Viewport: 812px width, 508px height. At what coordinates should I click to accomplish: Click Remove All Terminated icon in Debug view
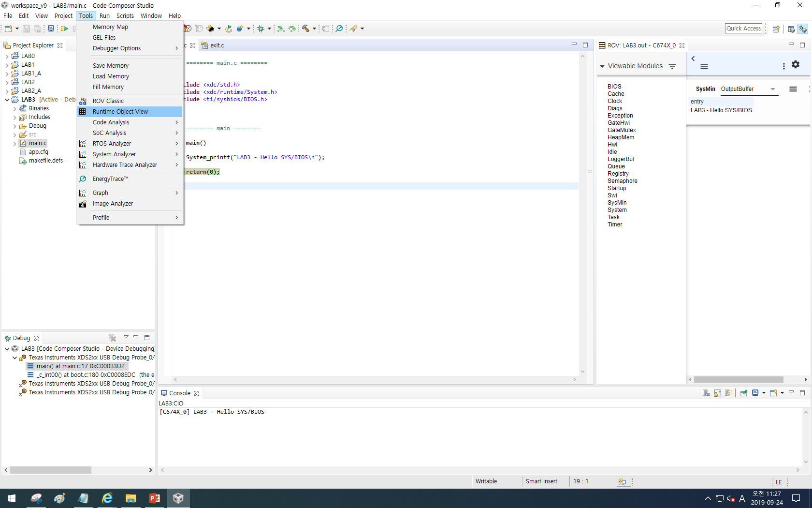112,338
